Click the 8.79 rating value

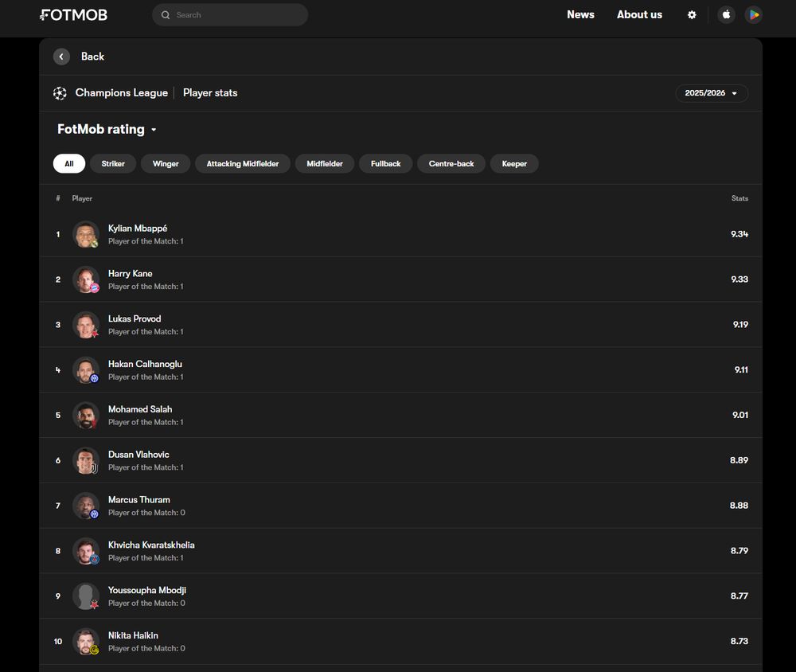pyautogui.click(x=739, y=551)
